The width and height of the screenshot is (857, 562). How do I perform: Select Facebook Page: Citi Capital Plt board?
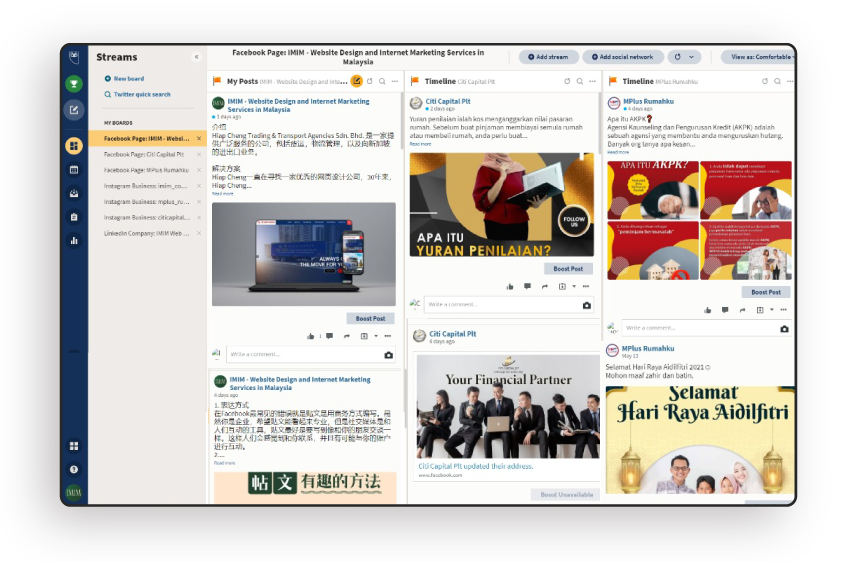[x=144, y=155]
